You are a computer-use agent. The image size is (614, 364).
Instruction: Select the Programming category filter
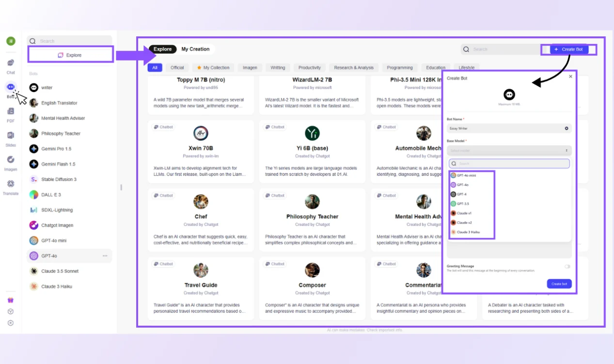point(400,68)
